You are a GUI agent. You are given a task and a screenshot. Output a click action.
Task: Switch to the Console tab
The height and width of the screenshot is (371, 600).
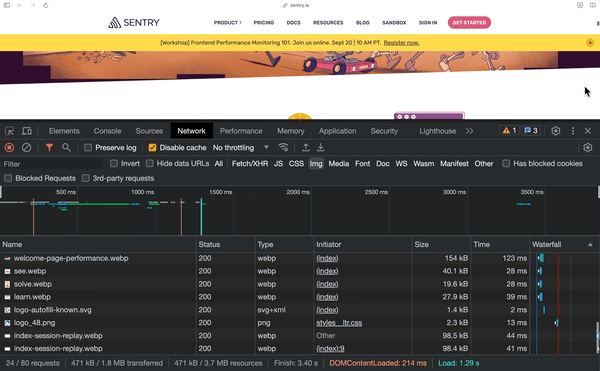coord(107,131)
